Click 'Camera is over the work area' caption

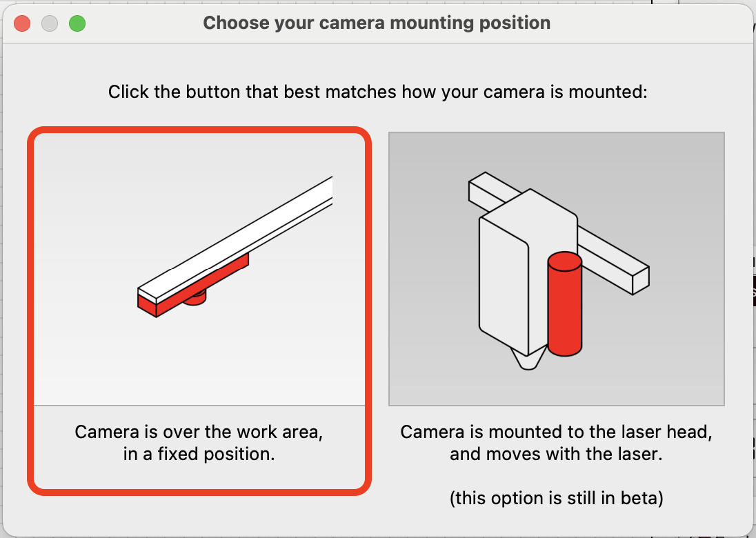point(199,432)
